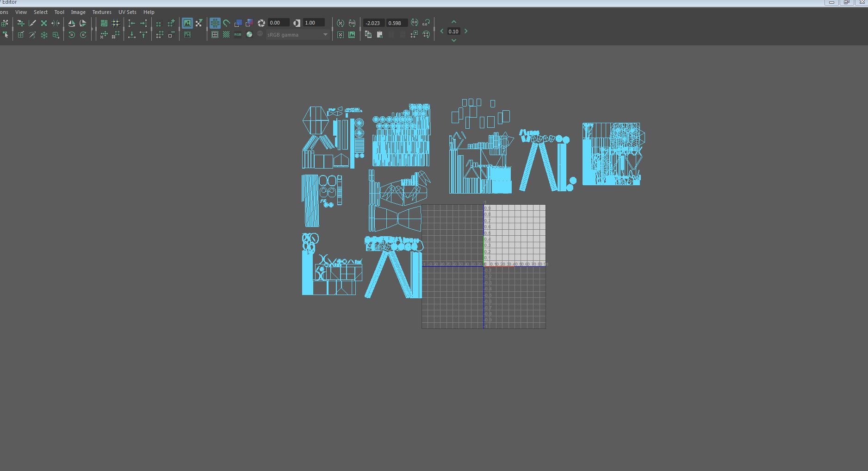Viewport: 868px width, 471px height.
Task: Click the Paste UVs icon
Action: [x=380, y=35]
